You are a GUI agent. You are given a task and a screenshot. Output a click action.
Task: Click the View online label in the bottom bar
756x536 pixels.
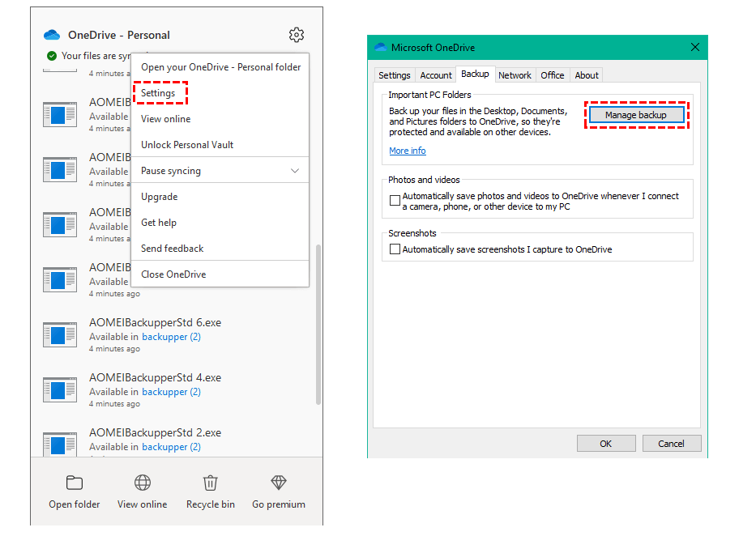(x=143, y=504)
